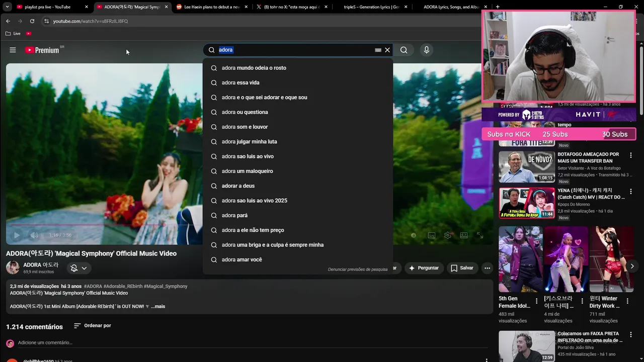Click the Perguntar button
The width and height of the screenshot is (644, 362).
click(424, 268)
